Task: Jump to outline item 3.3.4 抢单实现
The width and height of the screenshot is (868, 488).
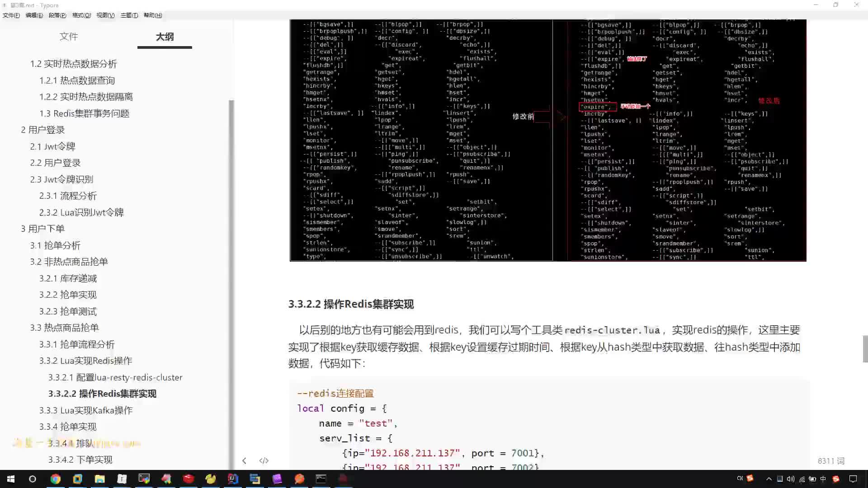Action: point(68,427)
